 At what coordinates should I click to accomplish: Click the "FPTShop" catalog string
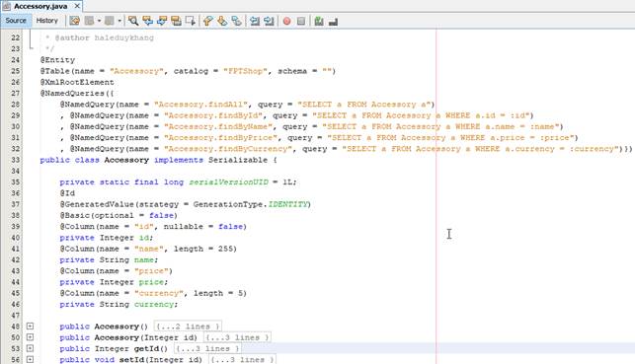pyautogui.click(x=246, y=71)
